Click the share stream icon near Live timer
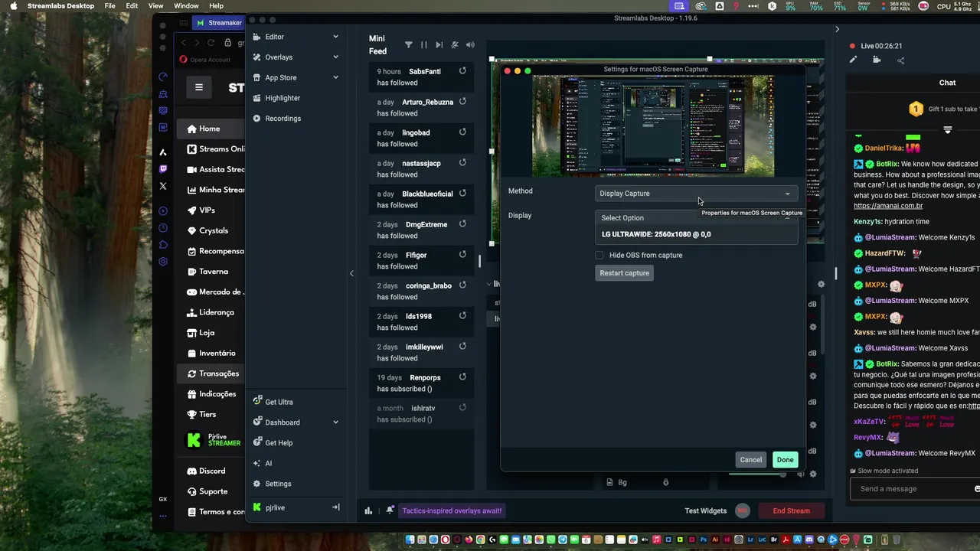The width and height of the screenshot is (980, 551). [x=901, y=60]
